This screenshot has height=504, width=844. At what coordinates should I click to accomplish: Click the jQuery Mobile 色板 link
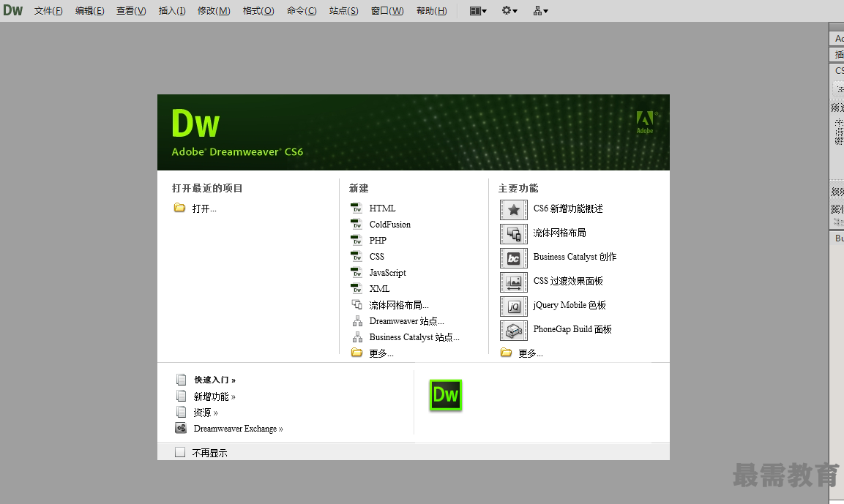569,305
